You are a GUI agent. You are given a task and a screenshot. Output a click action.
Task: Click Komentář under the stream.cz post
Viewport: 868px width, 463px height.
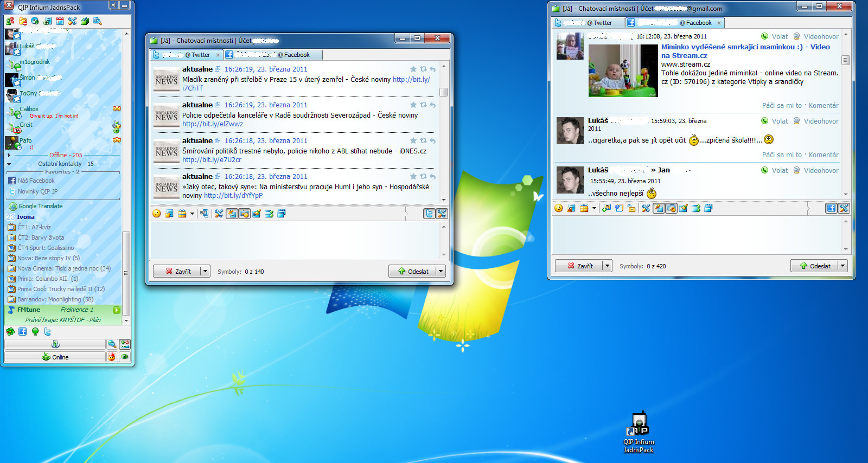coord(824,106)
